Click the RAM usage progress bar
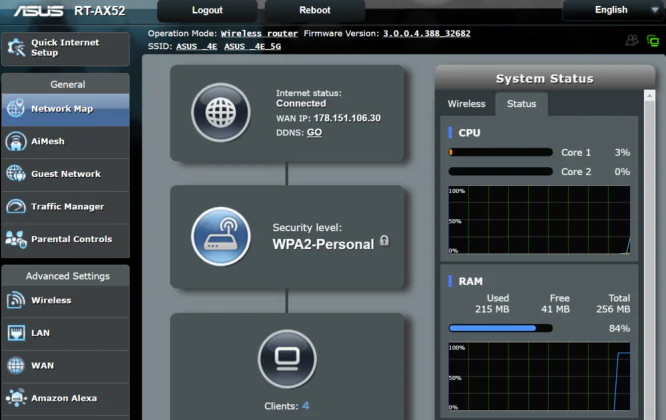This screenshot has height=420, width=666. (500, 328)
